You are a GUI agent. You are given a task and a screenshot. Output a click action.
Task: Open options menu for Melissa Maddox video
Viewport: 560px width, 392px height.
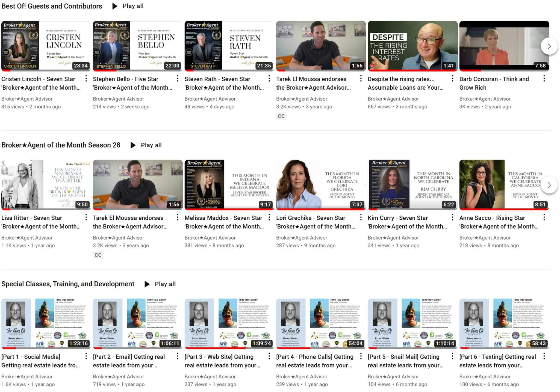pyautogui.click(x=269, y=217)
